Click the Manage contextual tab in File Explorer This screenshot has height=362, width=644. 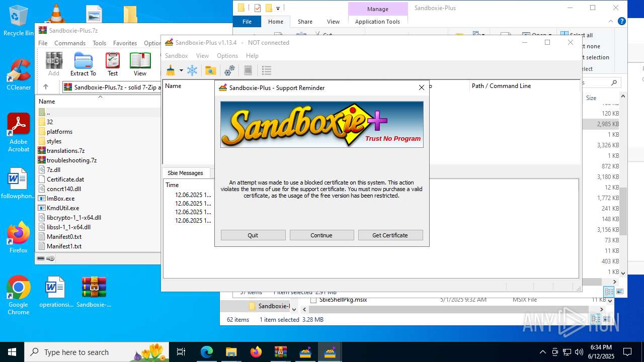pos(377,9)
